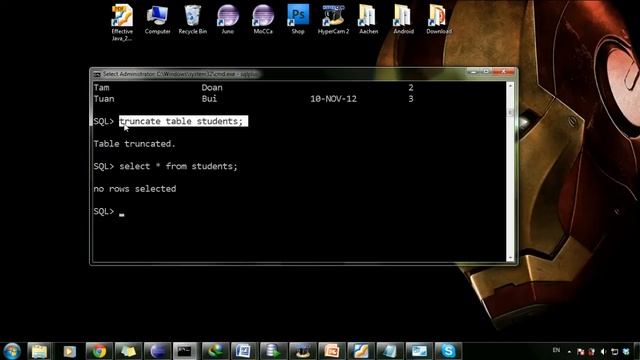Viewport: 640px width, 360px height.
Task: Open the image viewer taskbar icon
Action: click(419, 351)
